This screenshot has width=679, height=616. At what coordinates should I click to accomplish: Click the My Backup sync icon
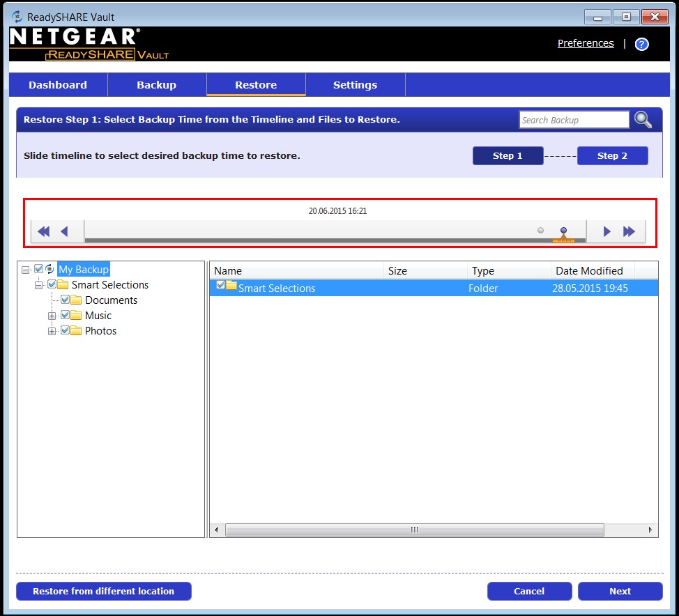49,269
